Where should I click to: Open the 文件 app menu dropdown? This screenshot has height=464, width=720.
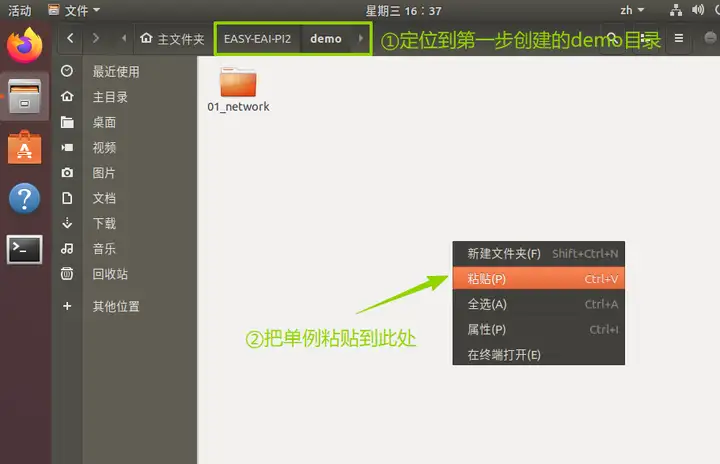[x=73, y=10]
